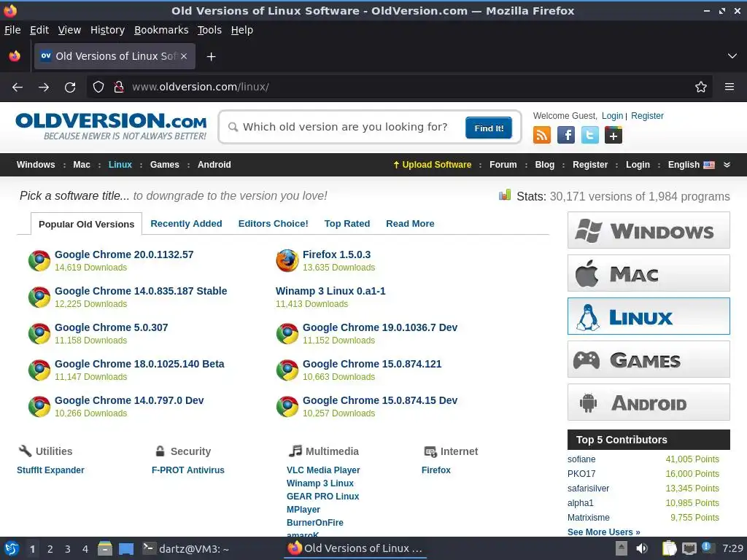Viewport: 747px width, 560px height.
Task: Click the Find It! button
Action: click(x=489, y=128)
